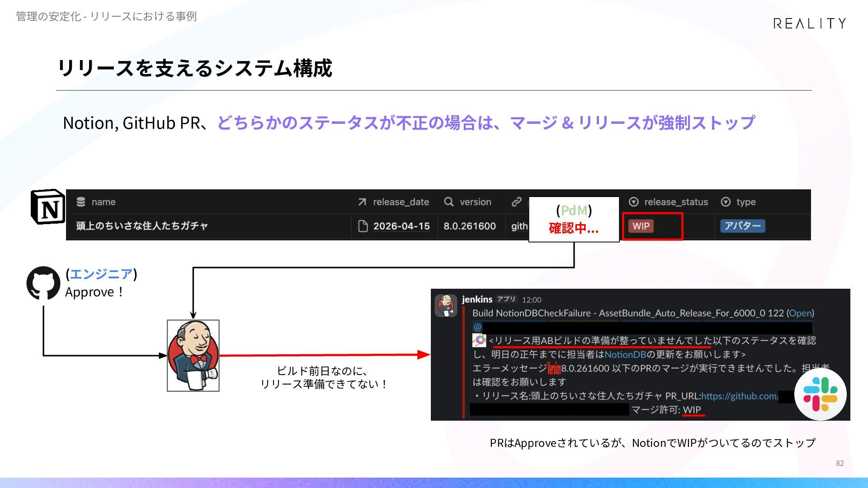Click the 12:00 message timestamp
The height and width of the screenshot is (488, 868).
[x=532, y=300]
